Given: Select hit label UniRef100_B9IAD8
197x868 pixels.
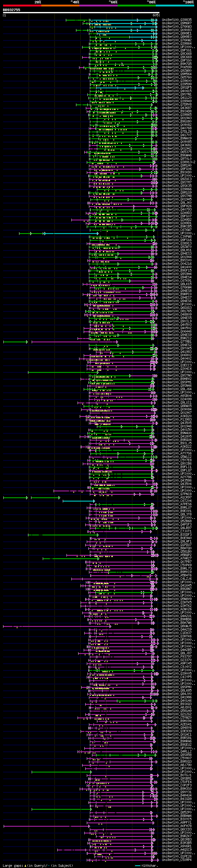Looking at the screenshot, I should 177,111.
